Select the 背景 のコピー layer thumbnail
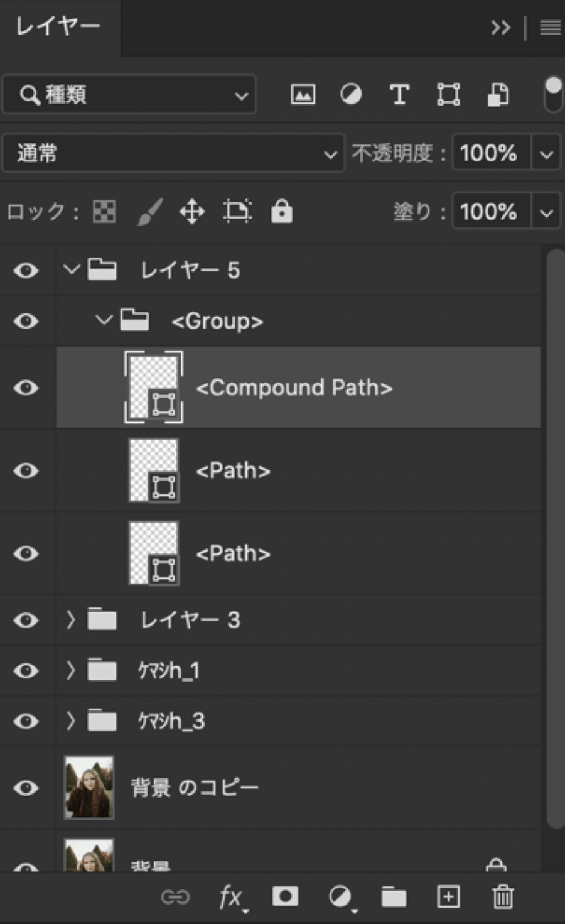The width and height of the screenshot is (565, 924). pos(89,788)
